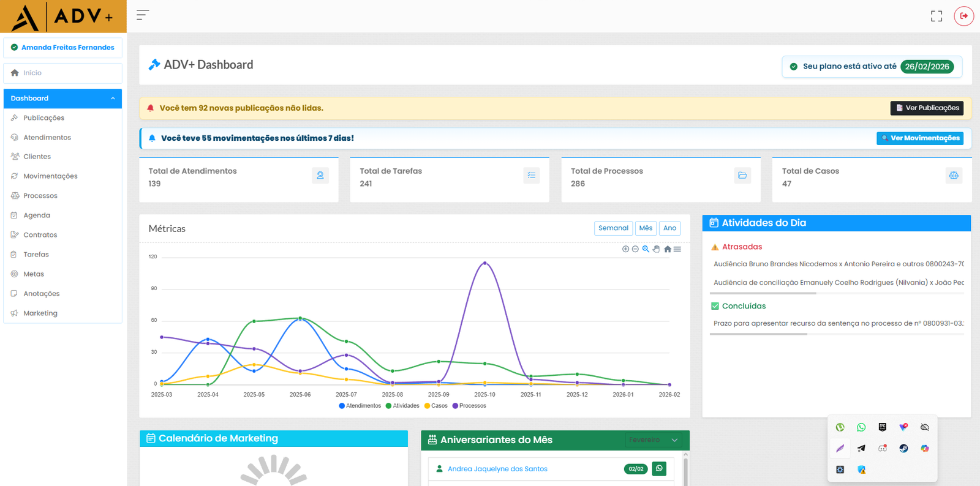Click the Ver Publicações button
Viewport: 980px width, 486px height.
[x=926, y=108]
